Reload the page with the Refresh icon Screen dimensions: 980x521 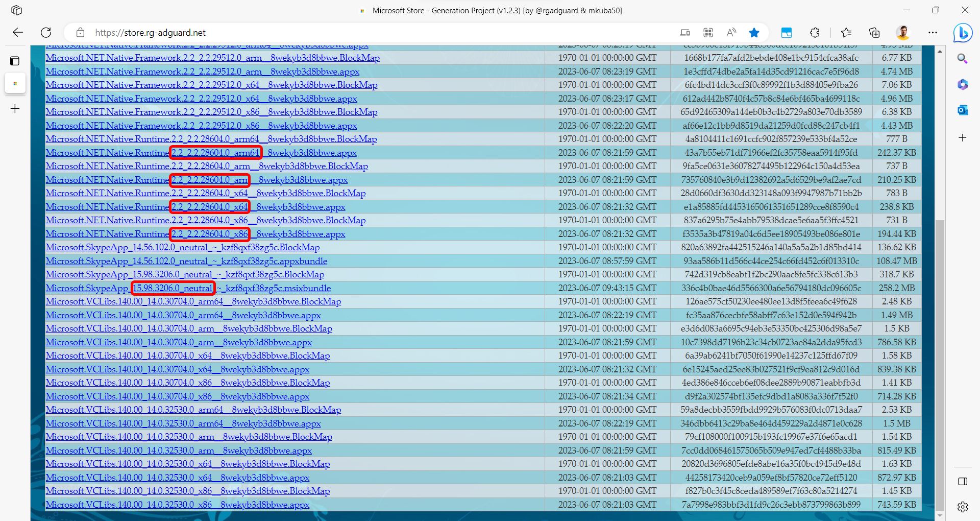[x=46, y=33]
